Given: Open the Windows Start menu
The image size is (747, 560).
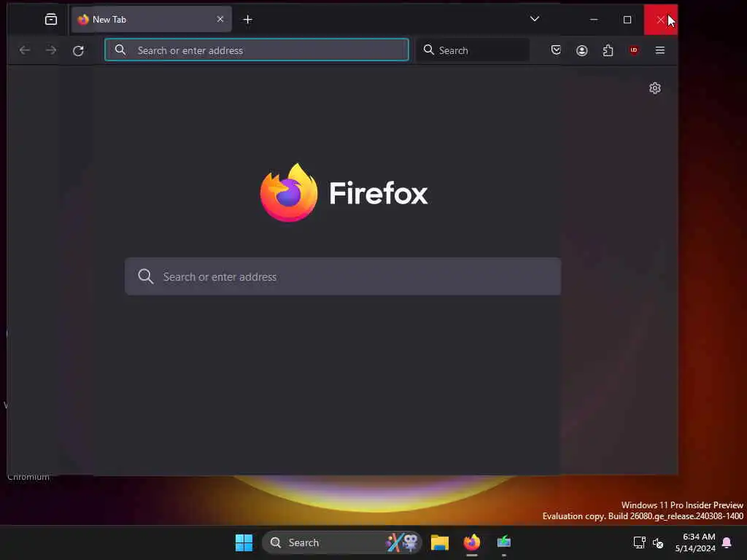Looking at the screenshot, I should pyautogui.click(x=244, y=542).
